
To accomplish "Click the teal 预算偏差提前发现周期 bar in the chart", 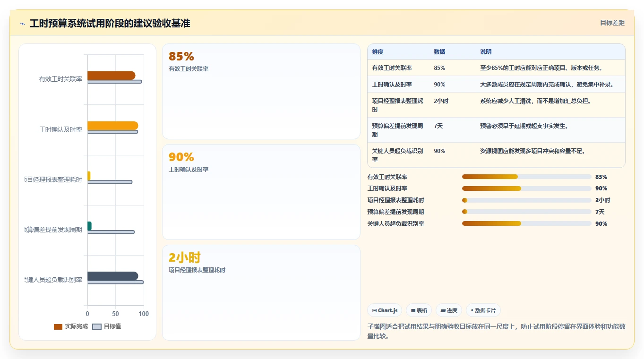I will pyautogui.click(x=89, y=226).
